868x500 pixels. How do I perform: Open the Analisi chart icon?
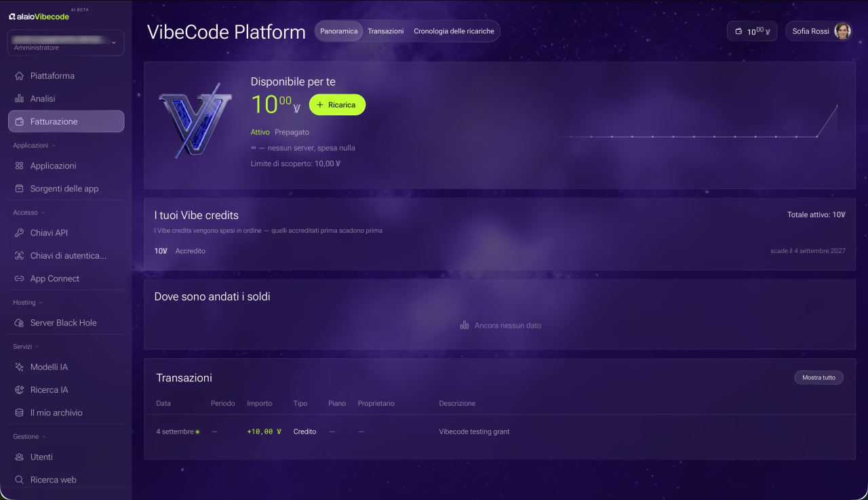(19, 98)
